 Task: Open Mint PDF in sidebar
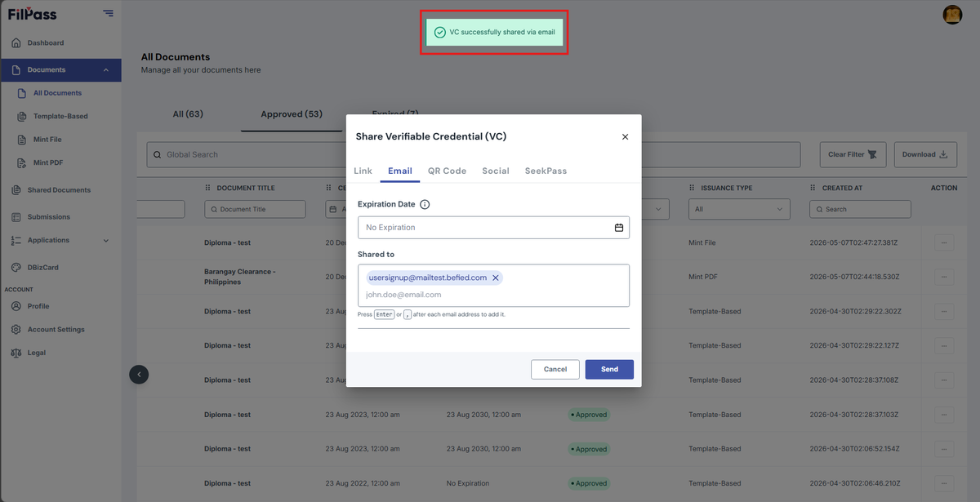point(48,162)
